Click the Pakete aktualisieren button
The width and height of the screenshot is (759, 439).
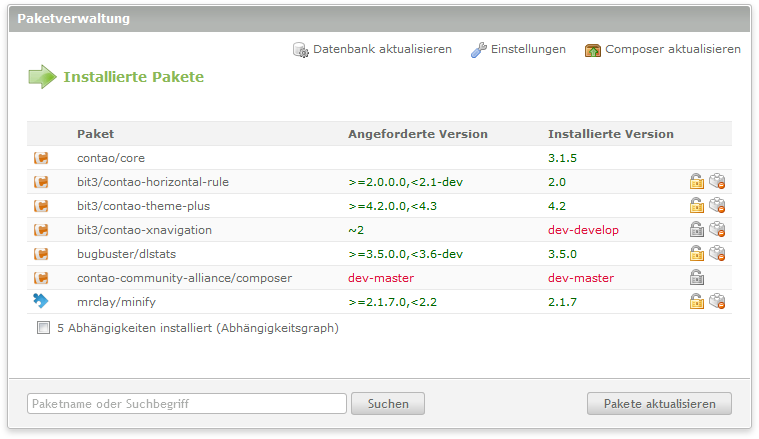point(659,404)
